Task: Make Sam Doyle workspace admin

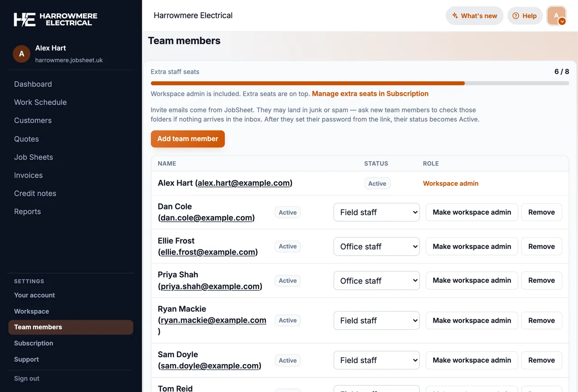Action: coord(472,360)
